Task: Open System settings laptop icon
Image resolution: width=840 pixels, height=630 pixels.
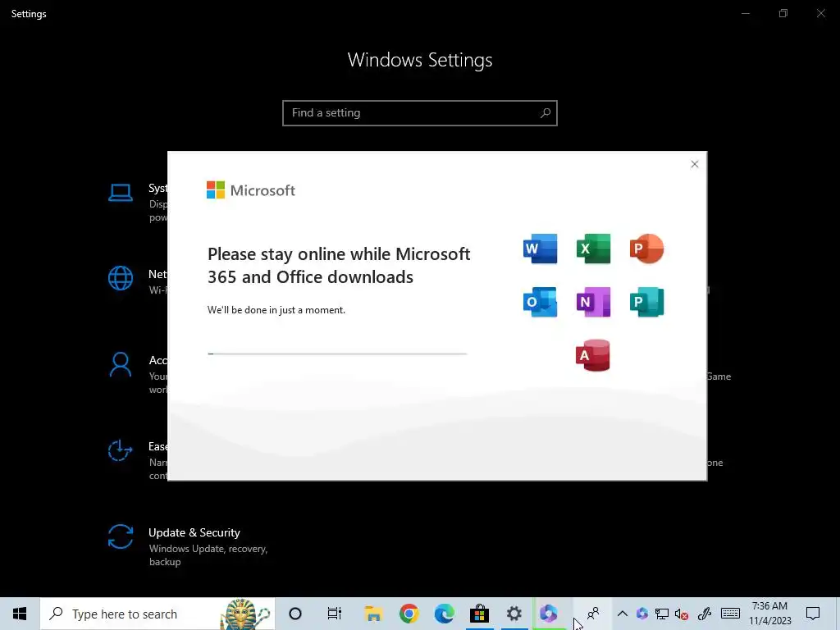Action: 121,192
